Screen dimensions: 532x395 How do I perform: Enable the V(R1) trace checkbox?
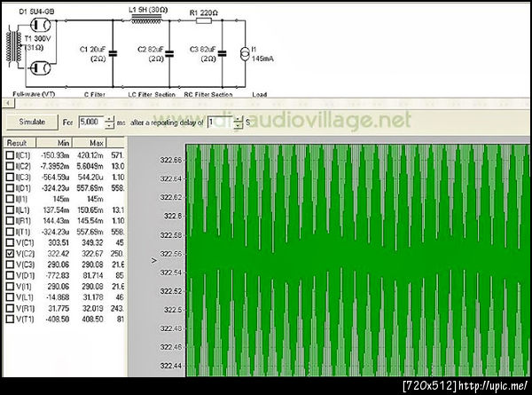click(x=10, y=308)
